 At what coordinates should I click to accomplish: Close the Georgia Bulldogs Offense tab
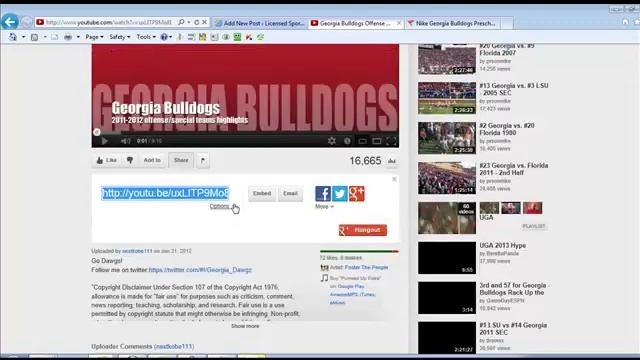[399, 23]
